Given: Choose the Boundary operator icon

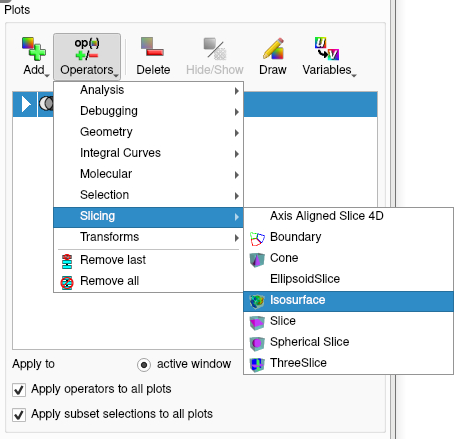Looking at the screenshot, I should (257, 239).
